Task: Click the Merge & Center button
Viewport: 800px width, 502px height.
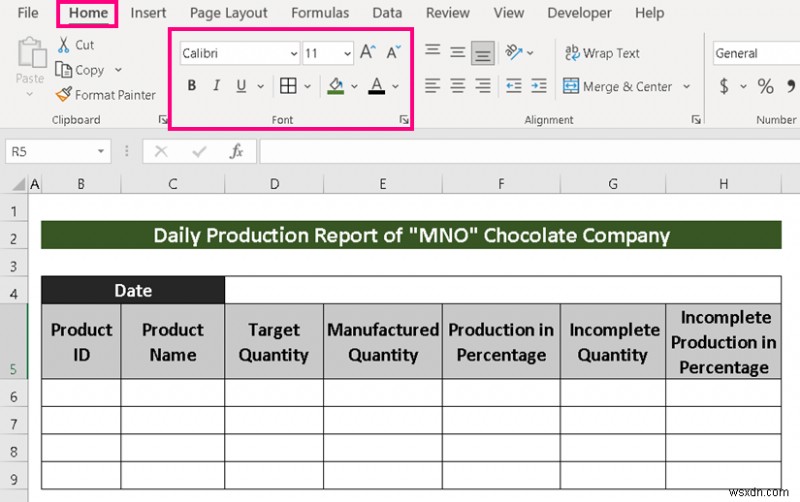Action: coord(617,86)
